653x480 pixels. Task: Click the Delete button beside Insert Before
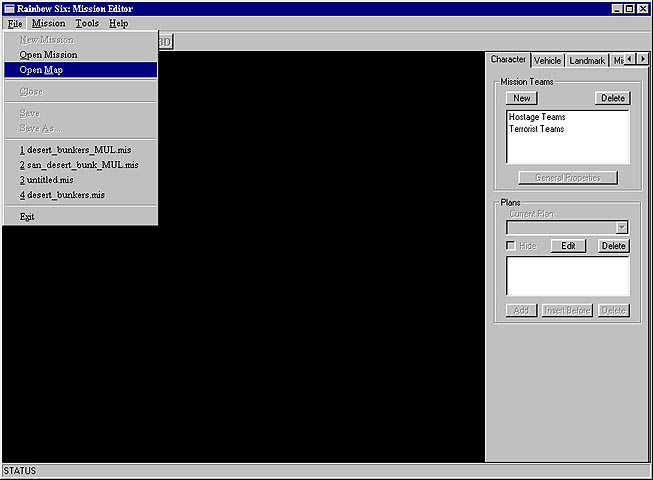[x=613, y=311]
